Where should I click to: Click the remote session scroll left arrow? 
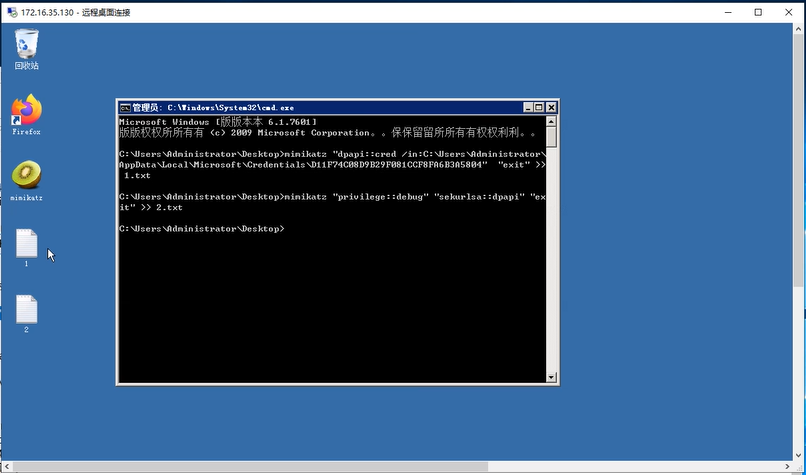(6, 467)
